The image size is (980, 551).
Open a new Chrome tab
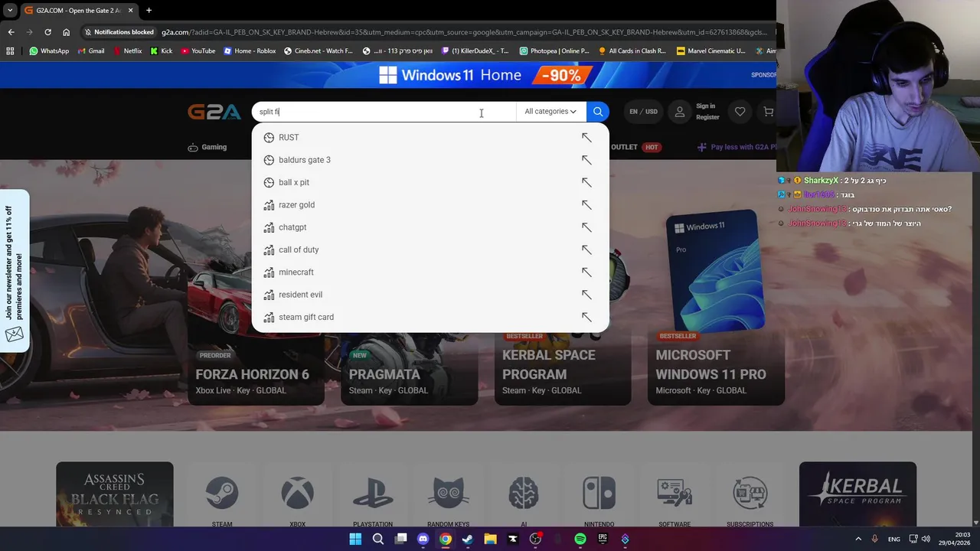(149, 11)
